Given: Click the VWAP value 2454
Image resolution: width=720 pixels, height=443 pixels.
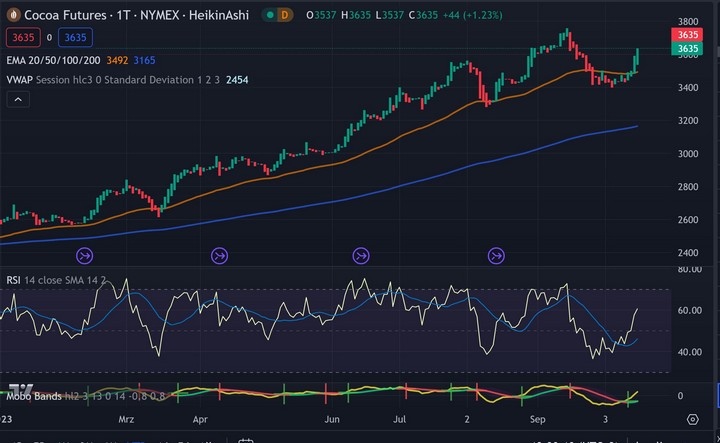Looking at the screenshot, I should click(x=237, y=80).
